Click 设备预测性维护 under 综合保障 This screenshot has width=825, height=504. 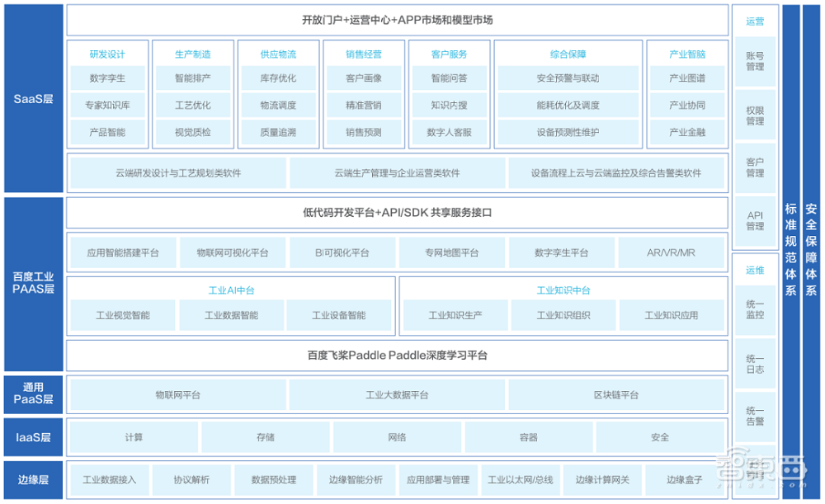pos(566,132)
